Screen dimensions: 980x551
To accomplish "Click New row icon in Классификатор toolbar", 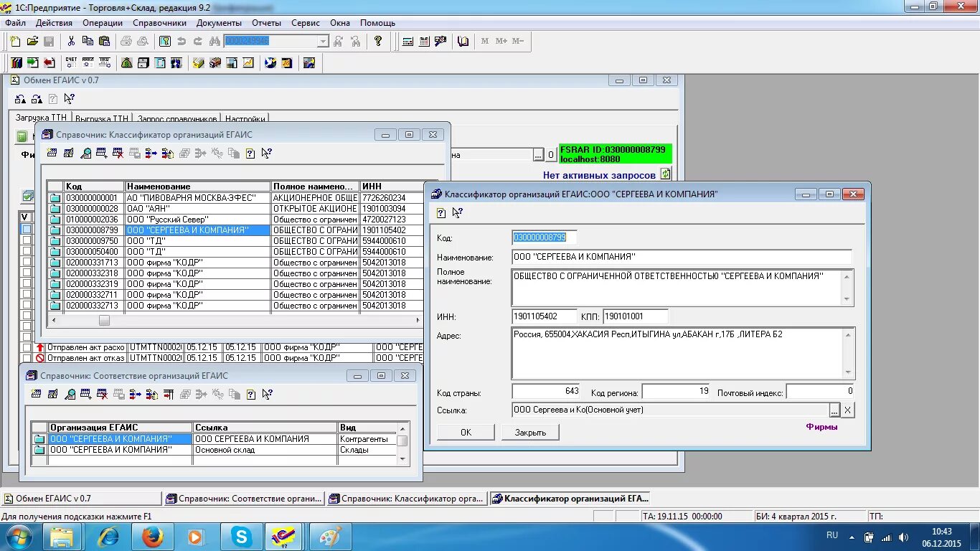I will tap(52, 153).
